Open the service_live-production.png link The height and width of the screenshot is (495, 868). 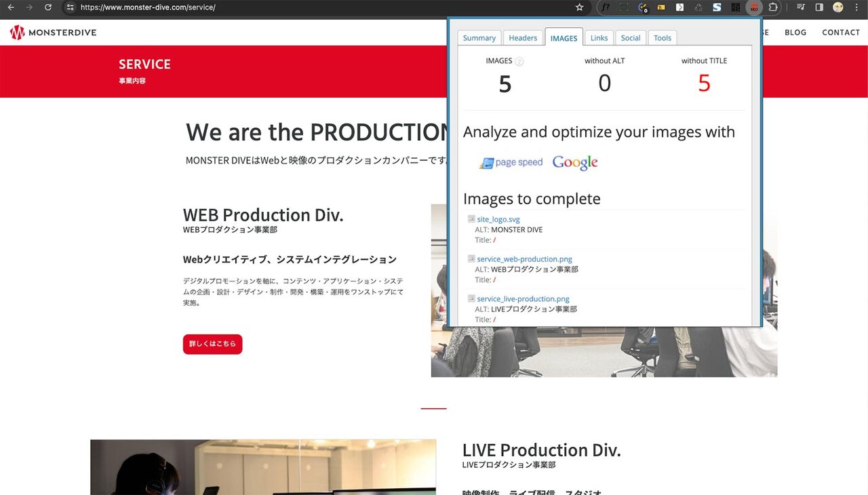point(523,299)
